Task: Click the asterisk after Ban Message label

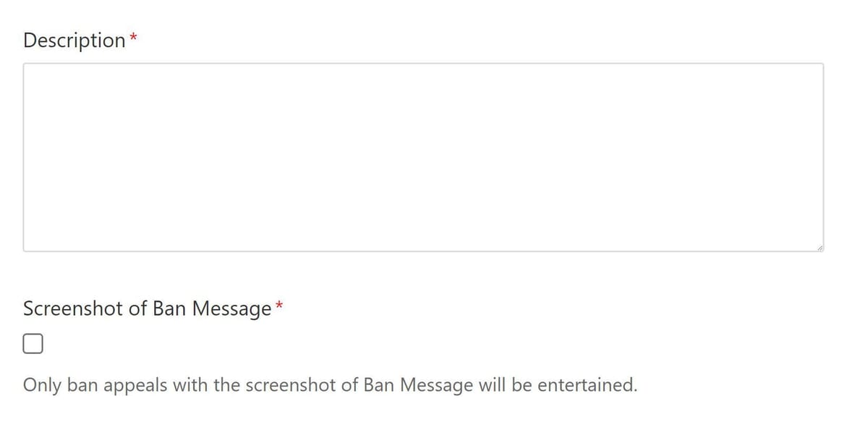Action: pyautogui.click(x=279, y=306)
